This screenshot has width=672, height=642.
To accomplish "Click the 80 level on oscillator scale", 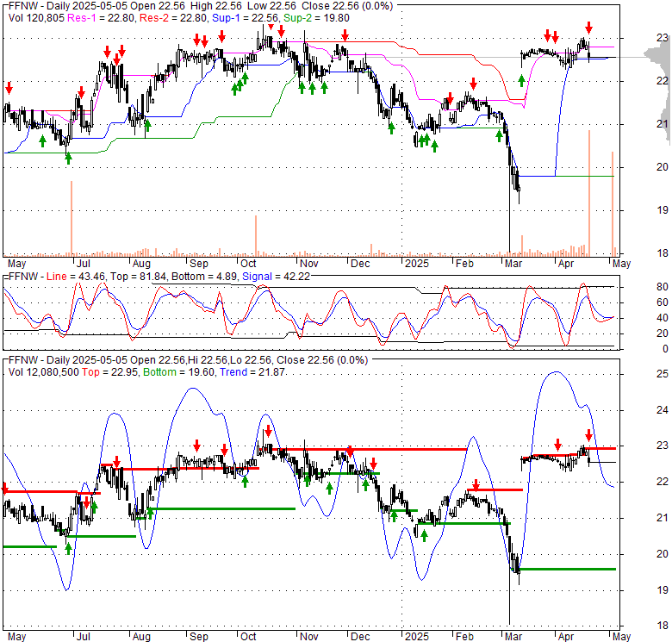I will (663, 287).
